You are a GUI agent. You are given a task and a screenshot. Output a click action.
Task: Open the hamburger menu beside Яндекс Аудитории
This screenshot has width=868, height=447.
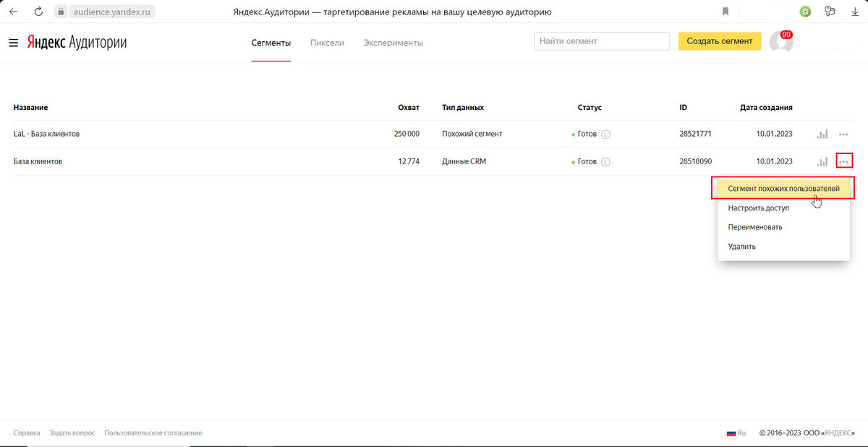coord(13,43)
